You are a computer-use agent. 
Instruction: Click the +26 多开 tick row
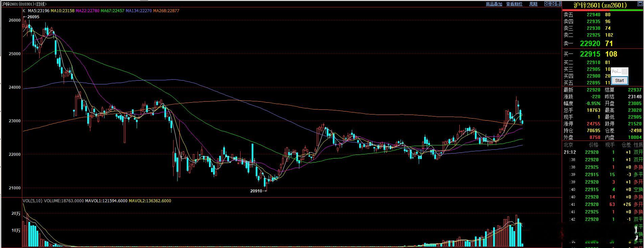(603, 204)
